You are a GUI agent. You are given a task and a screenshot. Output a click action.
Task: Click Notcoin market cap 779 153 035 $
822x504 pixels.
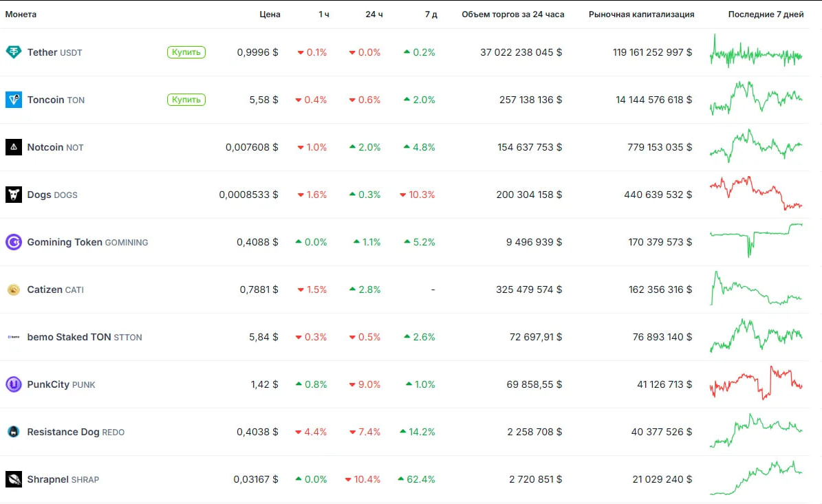tap(660, 147)
